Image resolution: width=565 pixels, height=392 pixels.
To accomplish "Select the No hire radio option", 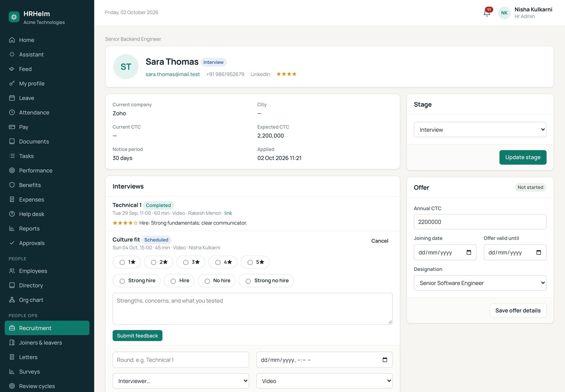I will click(207, 281).
